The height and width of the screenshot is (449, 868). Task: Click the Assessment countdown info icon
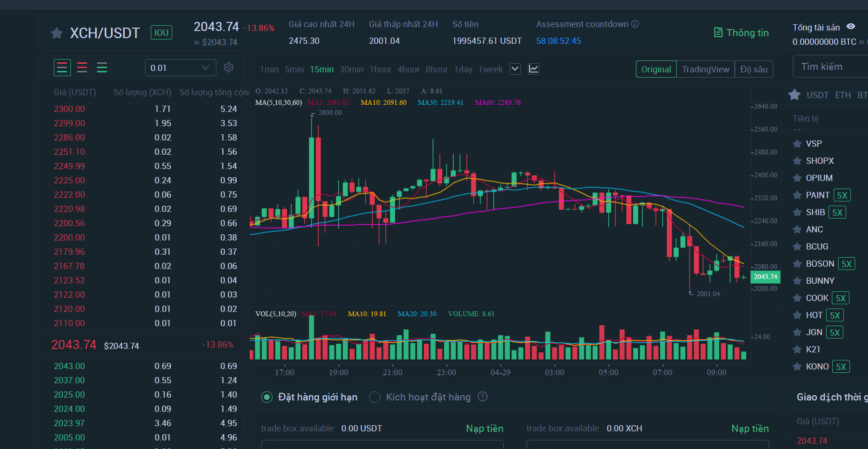tap(635, 24)
